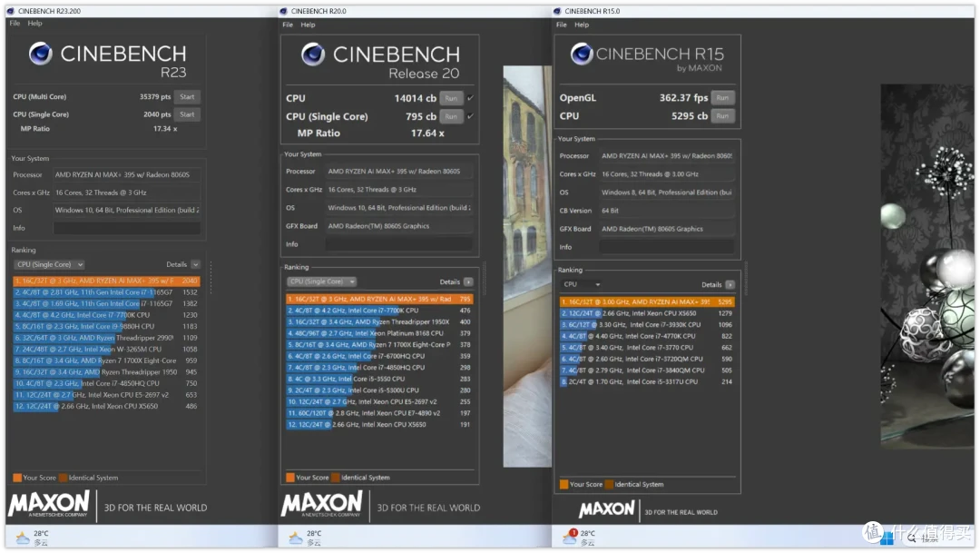The height and width of the screenshot is (553, 980).
Task: Open the CPU (Single Core) ranking dropdown in R20
Action: tap(322, 281)
